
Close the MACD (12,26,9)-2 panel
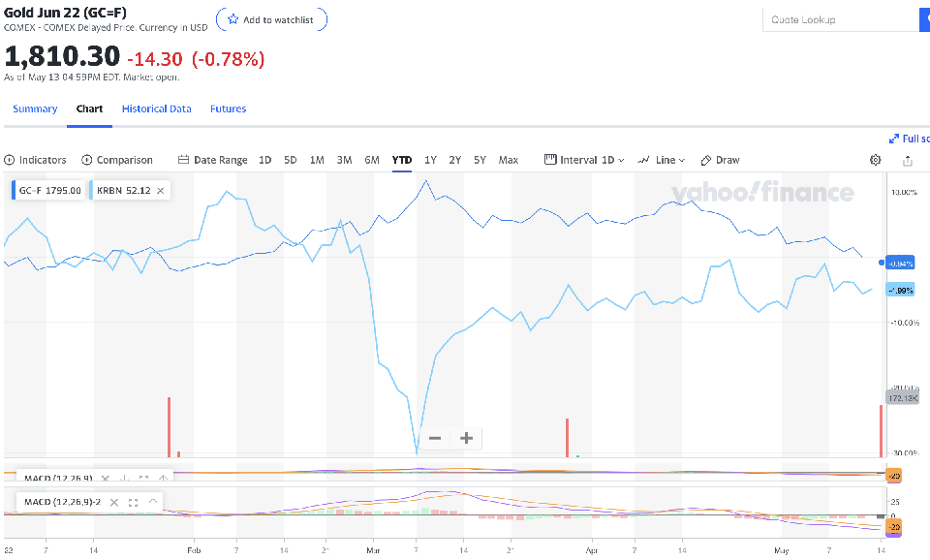(113, 503)
